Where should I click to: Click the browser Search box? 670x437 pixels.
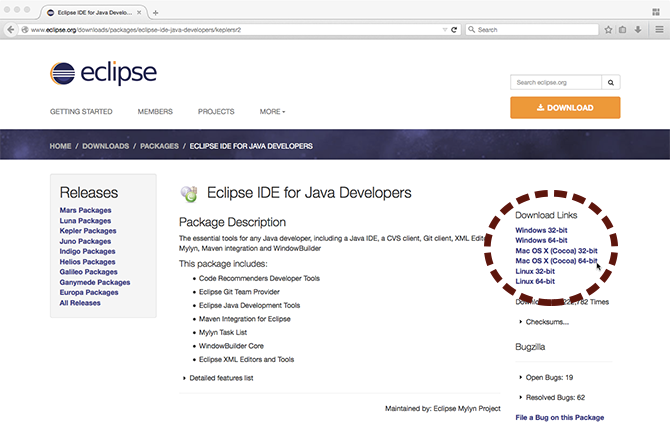pyautogui.click(x=532, y=29)
